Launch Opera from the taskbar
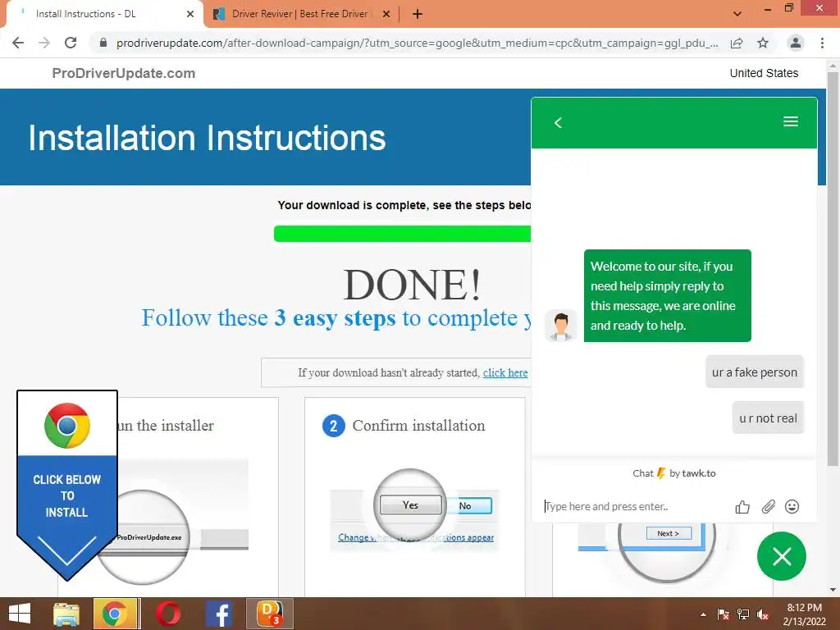This screenshot has width=840, height=630. pos(167,614)
